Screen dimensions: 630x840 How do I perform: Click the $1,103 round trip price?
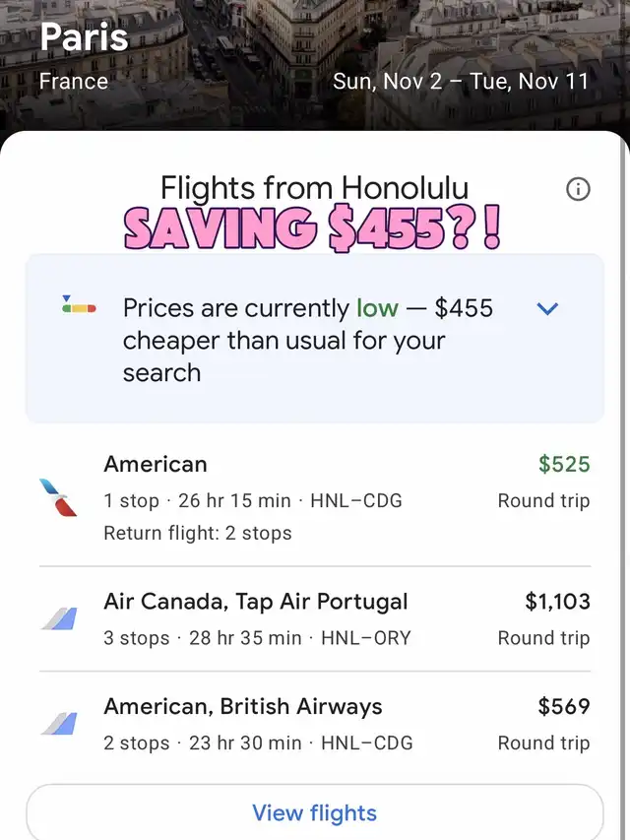click(x=557, y=602)
